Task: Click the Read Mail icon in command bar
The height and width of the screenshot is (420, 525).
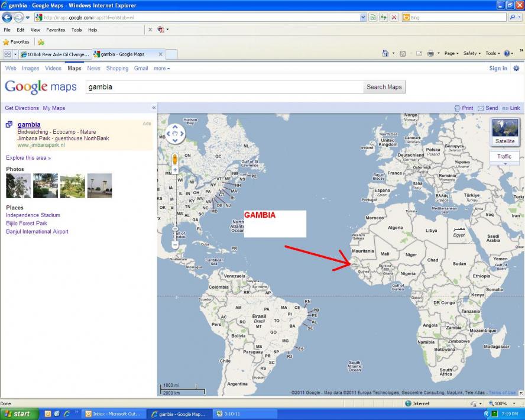Action: 419,53
